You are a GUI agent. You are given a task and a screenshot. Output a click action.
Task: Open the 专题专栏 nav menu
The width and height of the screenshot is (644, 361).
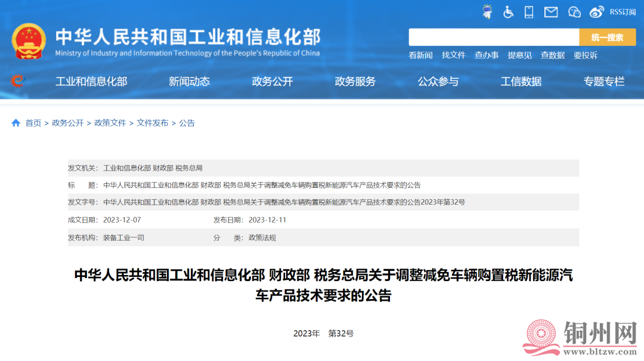[604, 81]
